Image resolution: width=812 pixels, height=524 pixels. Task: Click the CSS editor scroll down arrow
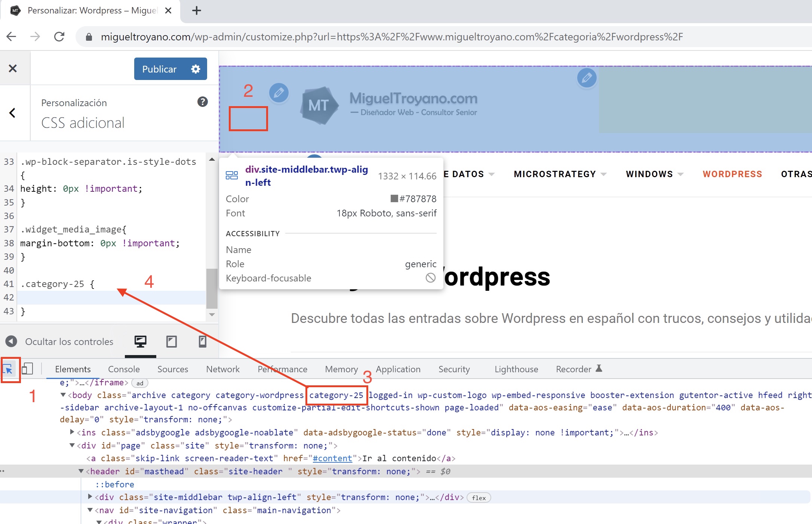[212, 315]
